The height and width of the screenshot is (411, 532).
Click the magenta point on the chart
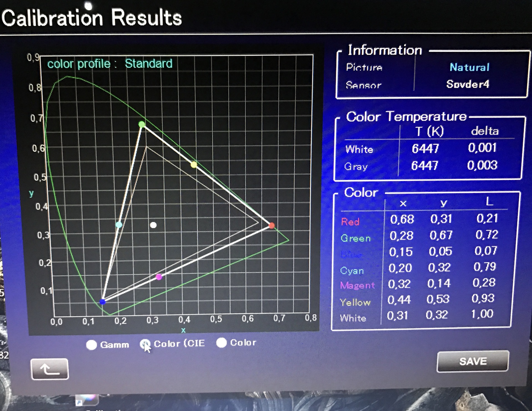(x=159, y=277)
